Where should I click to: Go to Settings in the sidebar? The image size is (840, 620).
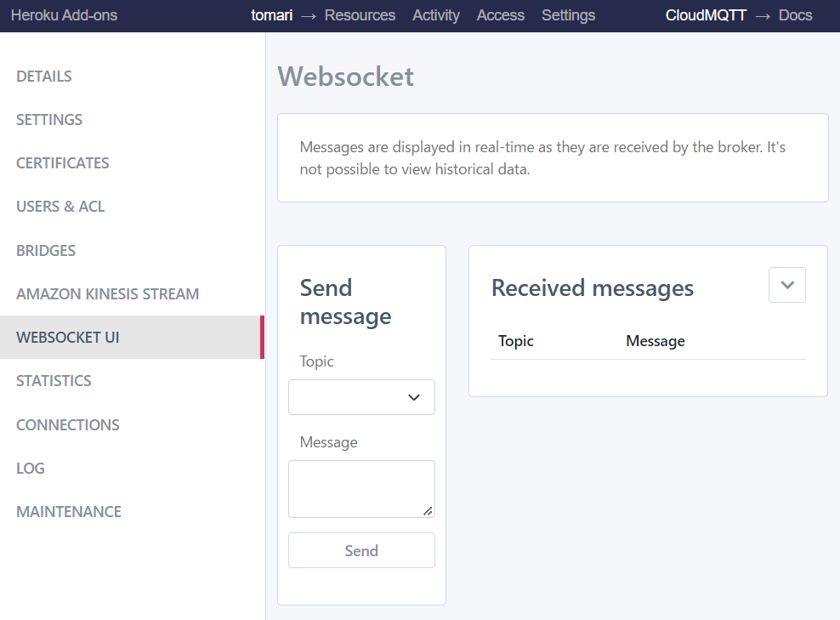[x=49, y=120]
